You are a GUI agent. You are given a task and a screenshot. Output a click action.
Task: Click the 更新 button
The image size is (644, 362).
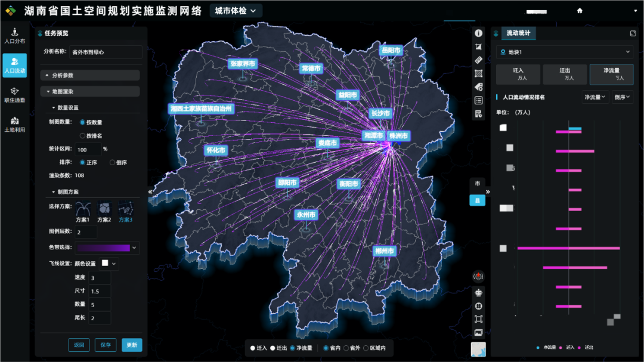click(132, 345)
